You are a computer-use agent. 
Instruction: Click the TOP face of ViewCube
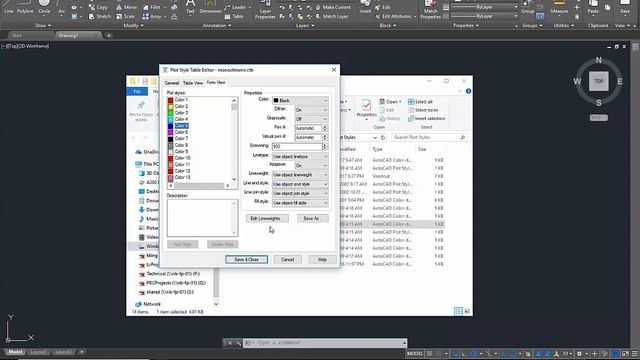point(598,81)
